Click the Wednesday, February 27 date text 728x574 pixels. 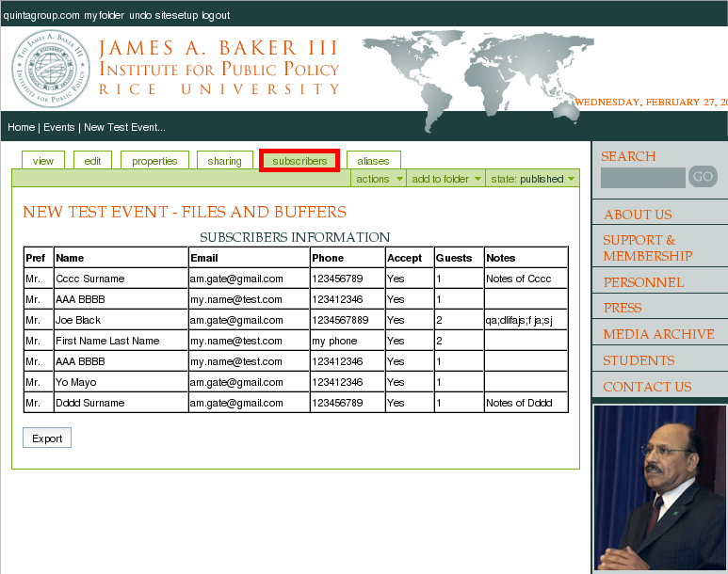(651, 102)
